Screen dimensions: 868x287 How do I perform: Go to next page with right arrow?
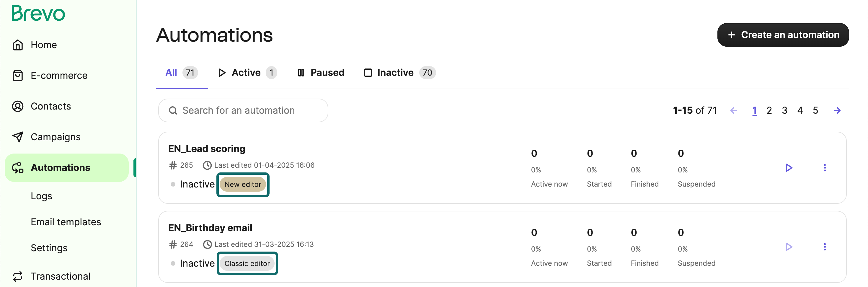point(837,110)
